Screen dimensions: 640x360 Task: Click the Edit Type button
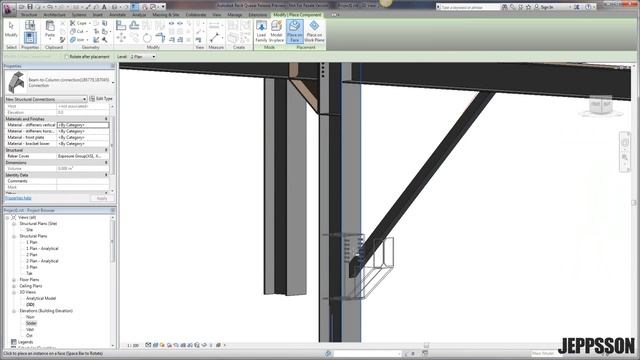[101, 99]
